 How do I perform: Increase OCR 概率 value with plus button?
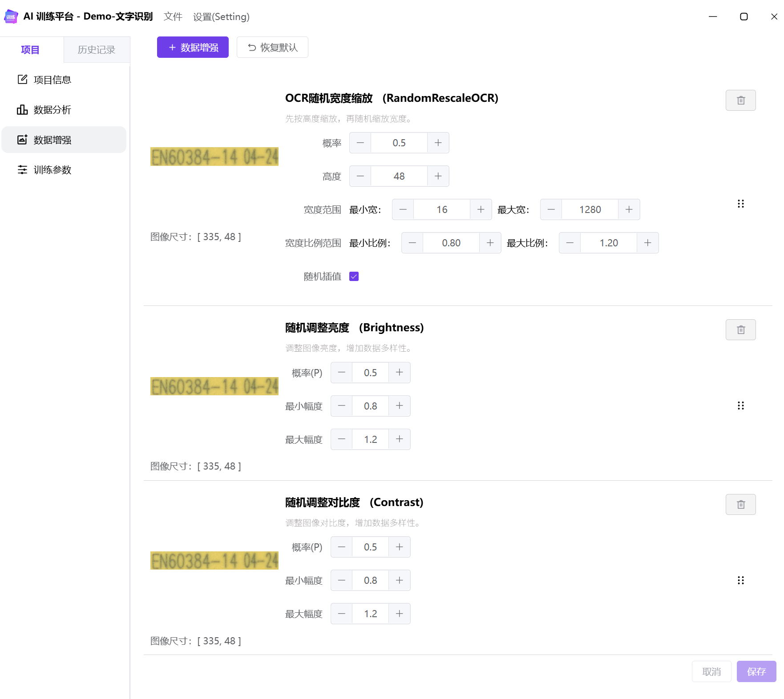coord(438,143)
